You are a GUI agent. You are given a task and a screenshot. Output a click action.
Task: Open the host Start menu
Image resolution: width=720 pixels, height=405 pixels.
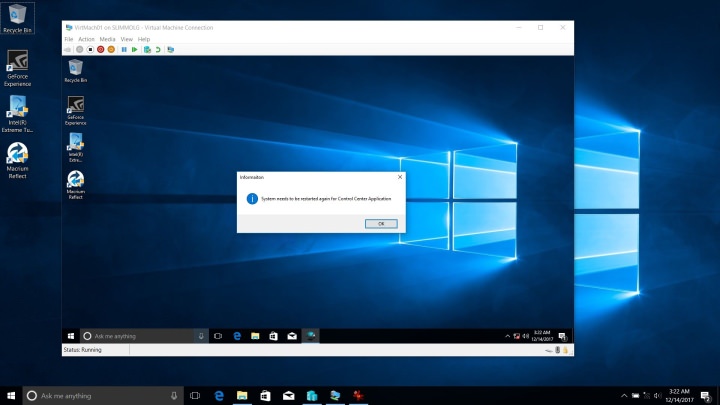[11, 395]
